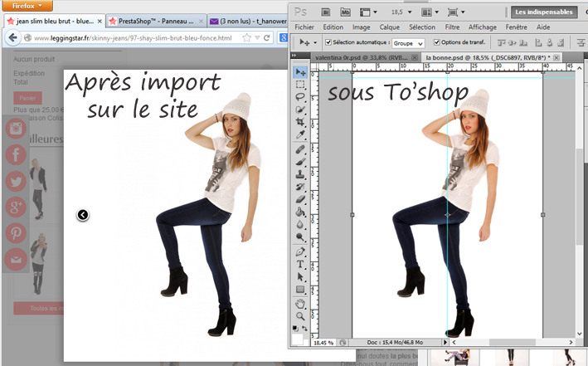588x366 pixels.
Task: Switch to (3 non lus) Firefox tab
Action: (x=247, y=21)
